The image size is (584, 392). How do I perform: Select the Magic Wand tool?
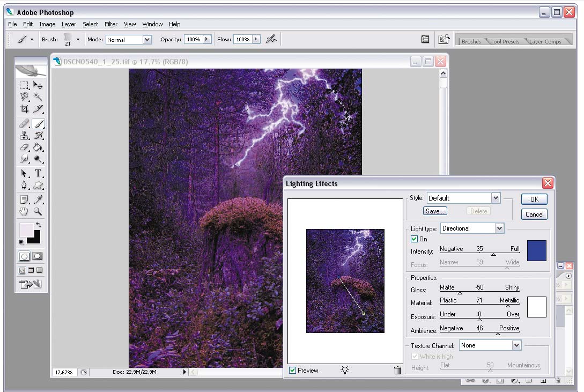38,97
